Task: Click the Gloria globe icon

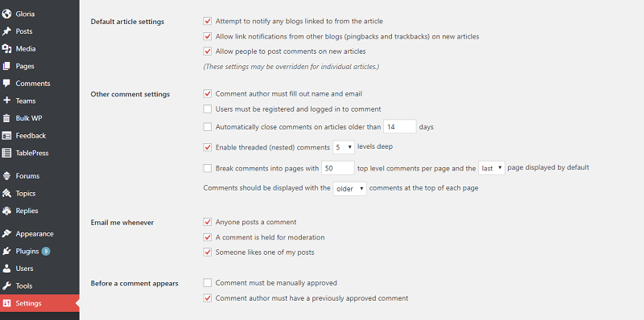Action: click(x=6, y=14)
